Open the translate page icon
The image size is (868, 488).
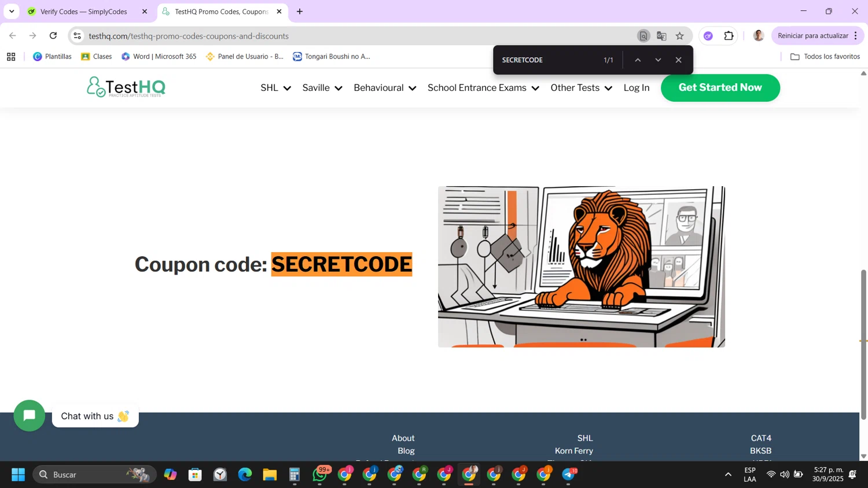pyautogui.click(x=661, y=36)
